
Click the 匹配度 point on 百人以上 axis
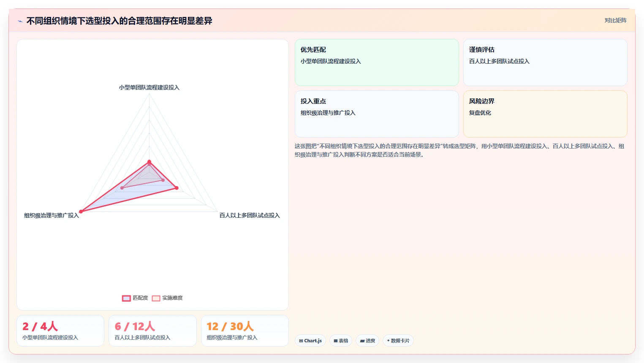point(177,188)
